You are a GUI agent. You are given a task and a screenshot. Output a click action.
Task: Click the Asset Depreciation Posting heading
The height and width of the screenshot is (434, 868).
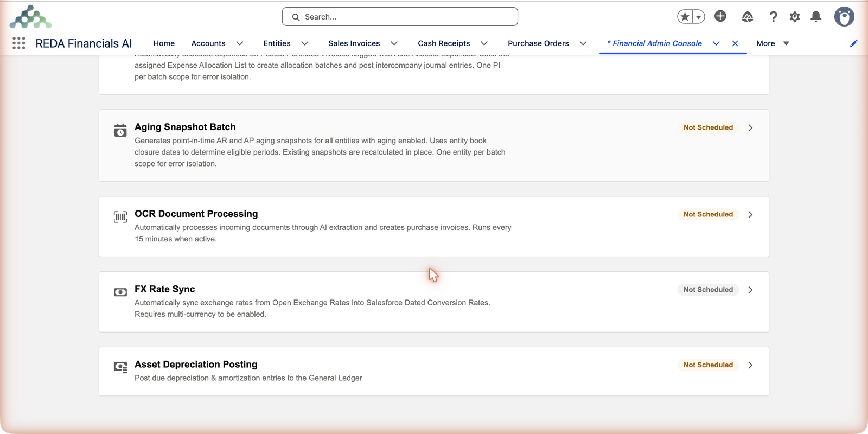pyautogui.click(x=196, y=365)
